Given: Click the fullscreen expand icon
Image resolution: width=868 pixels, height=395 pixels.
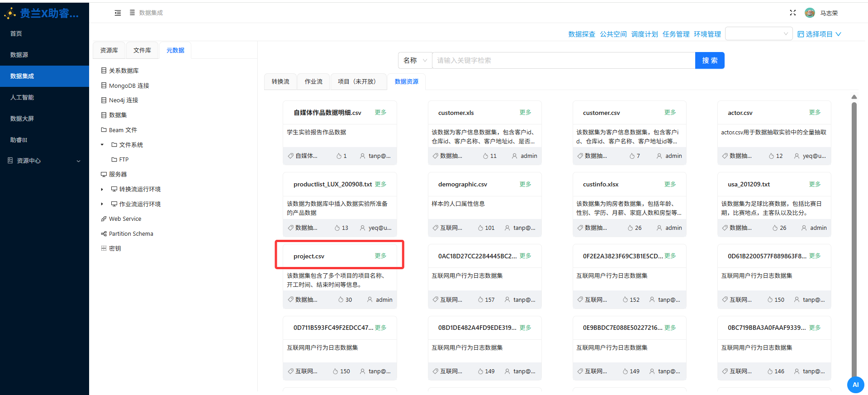Looking at the screenshot, I should pyautogui.click(x=792, y=13).
